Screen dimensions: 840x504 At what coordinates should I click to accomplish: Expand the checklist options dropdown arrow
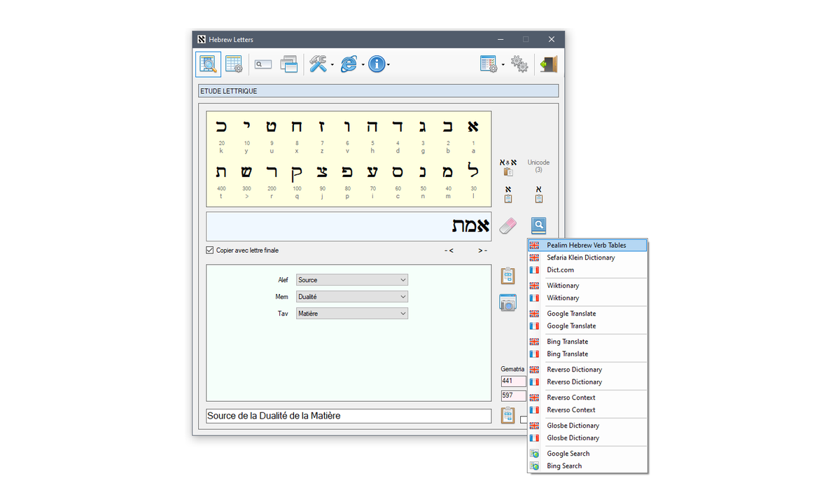point(503,65)
